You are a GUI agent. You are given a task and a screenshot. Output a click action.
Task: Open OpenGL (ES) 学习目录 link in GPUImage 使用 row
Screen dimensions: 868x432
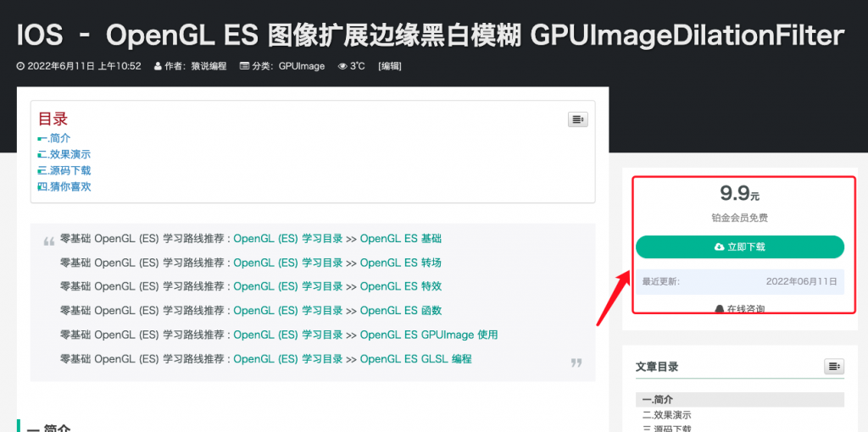288,335
